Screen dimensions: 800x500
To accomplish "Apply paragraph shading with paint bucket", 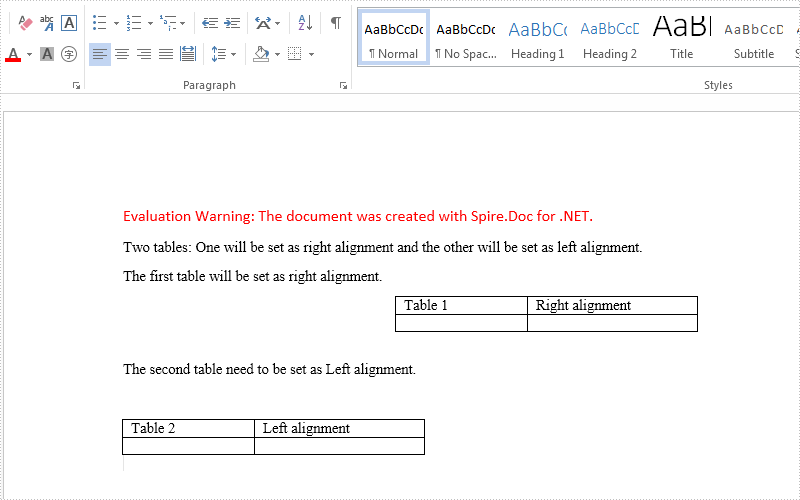I will coord(261,54).
